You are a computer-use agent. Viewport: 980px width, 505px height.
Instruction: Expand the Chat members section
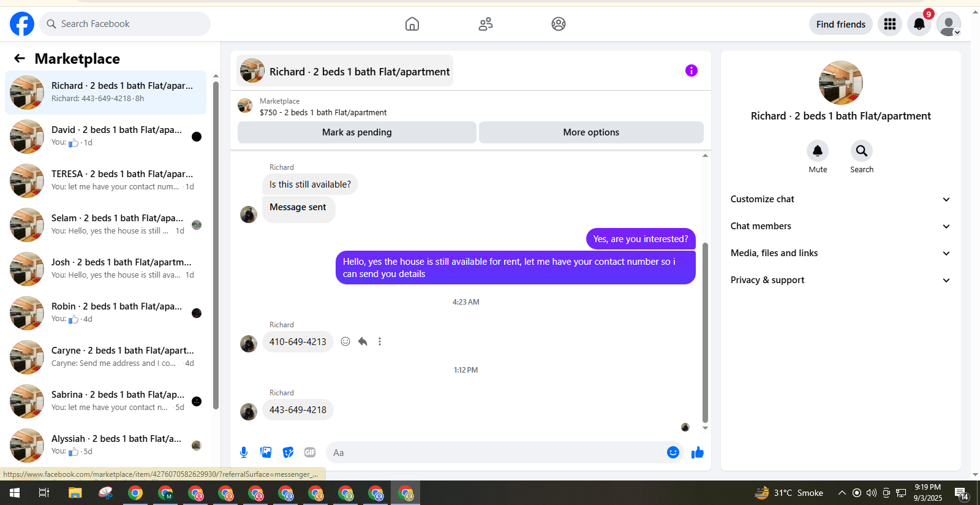(x=841, y=226)
